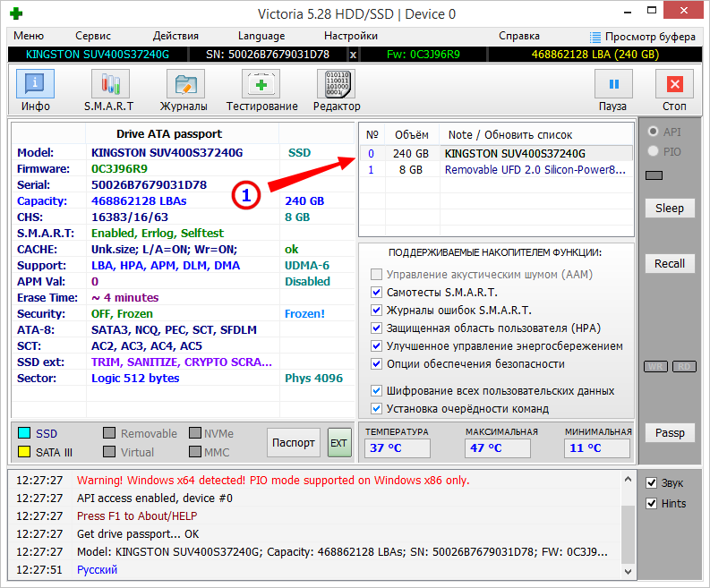Click the serial value 50026B7679031D78 in passport
The height and width of the screenshot is (588, 710).
[149, 184]
